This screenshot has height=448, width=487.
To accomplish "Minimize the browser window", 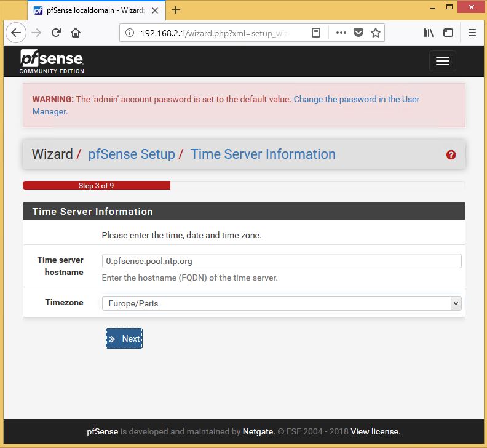I will click(x=433, y=7).
